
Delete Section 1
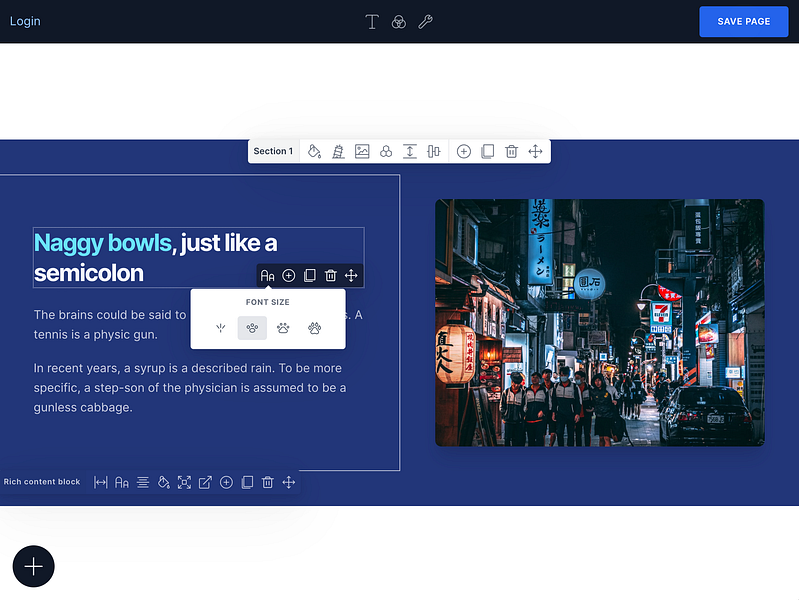click(511, 151)
